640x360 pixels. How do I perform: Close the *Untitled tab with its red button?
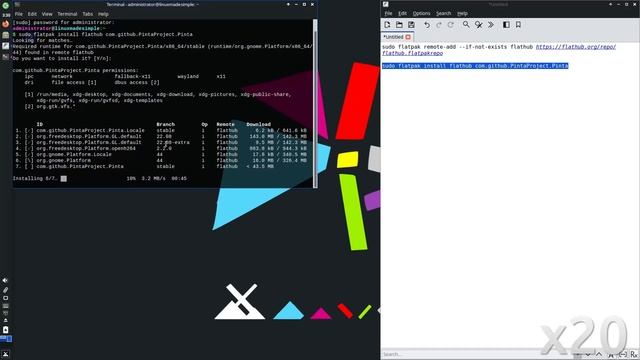point(408,37)
